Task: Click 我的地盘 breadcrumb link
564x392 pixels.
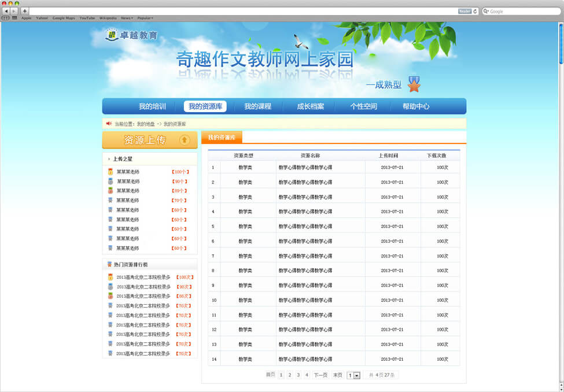Action: (x=146, y=124)
